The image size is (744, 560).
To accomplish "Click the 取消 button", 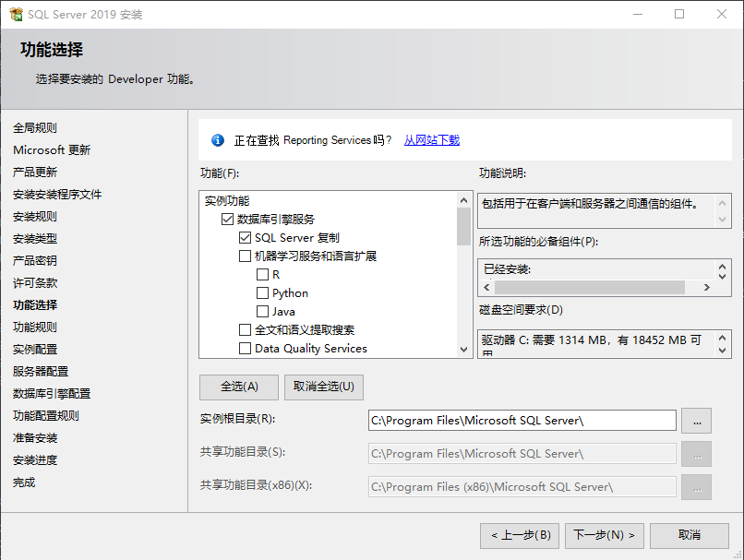I will pyautogui.click(x=690, y=536).
